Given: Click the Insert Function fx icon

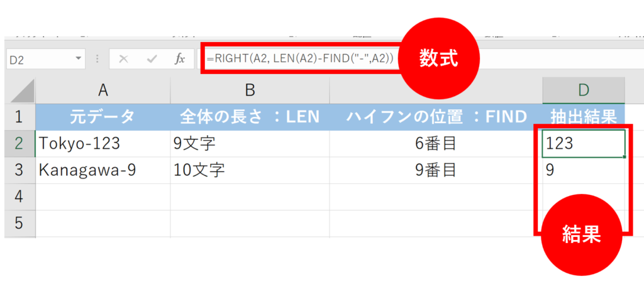Looking at the screenshot, I should coord(180,59).
